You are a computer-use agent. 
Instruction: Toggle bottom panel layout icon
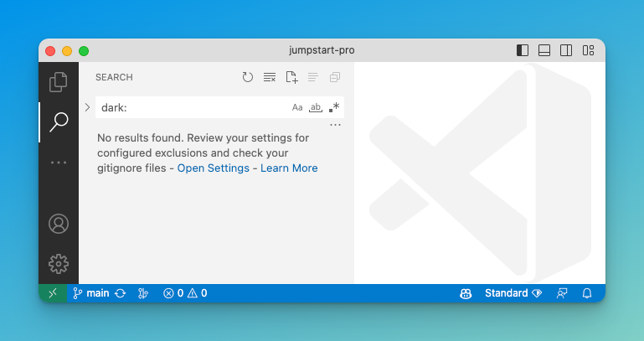click(x=544, y=50)
